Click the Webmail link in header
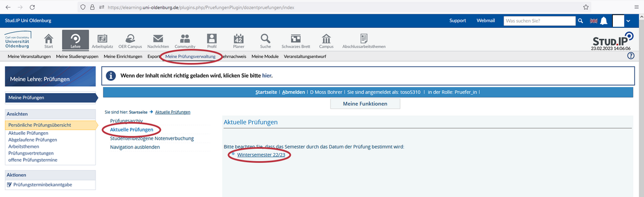644x197 pixels. point(486,20)
